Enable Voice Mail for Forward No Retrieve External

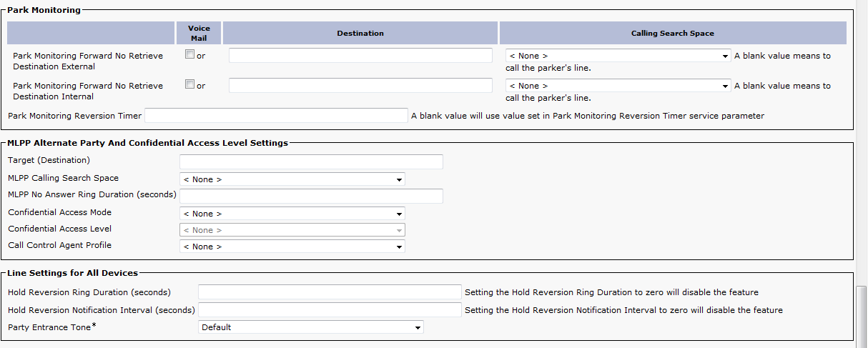[x=189, y=55]
